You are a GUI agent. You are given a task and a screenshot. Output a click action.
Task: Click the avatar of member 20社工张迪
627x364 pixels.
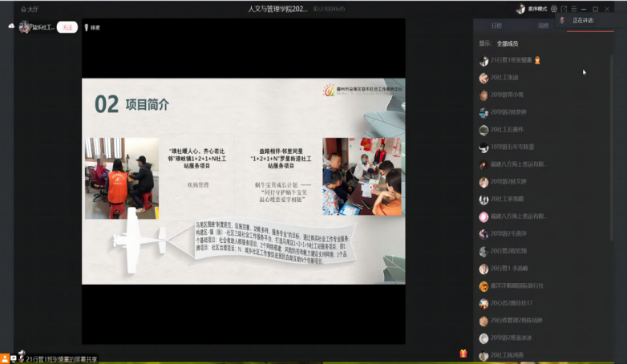click(x=483, y=78)
